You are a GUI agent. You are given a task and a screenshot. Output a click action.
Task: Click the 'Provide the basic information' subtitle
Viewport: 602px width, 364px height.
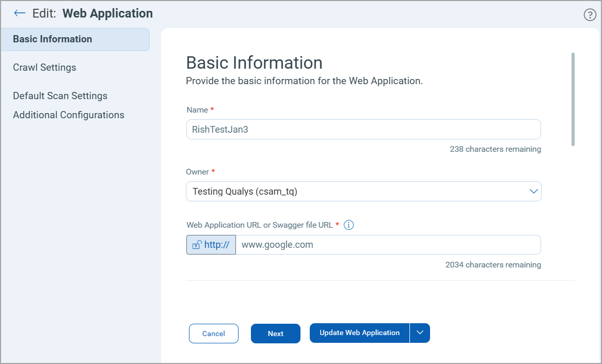pos(305,81)
